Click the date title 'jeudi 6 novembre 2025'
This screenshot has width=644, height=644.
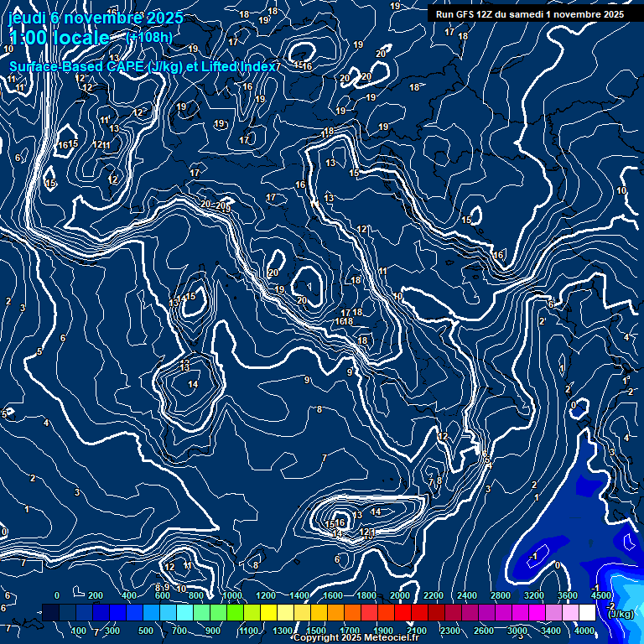pyautogui.click(x=96, y=18)
